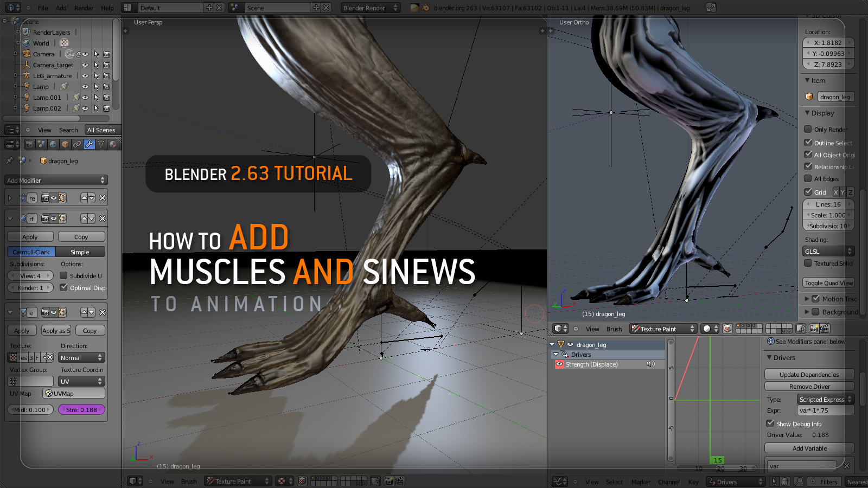The height and width of the screenshot is (488, 868).
Task: Open the World globe properties tab
Action: point(53,144)
